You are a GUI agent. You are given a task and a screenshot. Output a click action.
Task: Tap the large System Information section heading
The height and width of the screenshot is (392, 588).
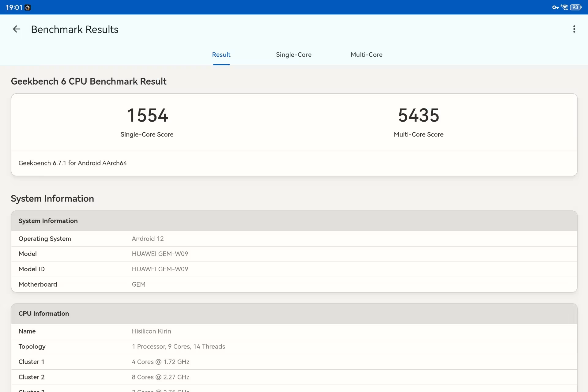(52, 198)
